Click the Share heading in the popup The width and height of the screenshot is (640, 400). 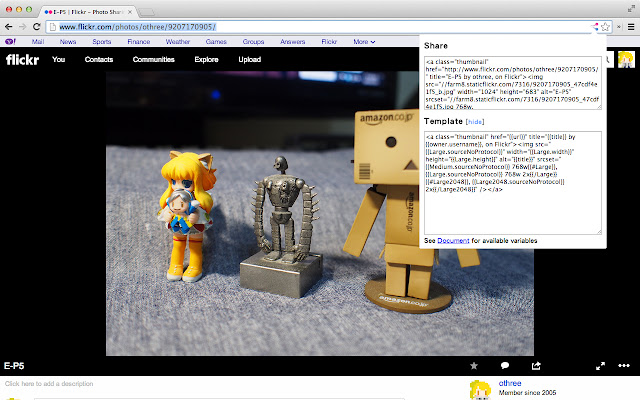coord(436,46)
